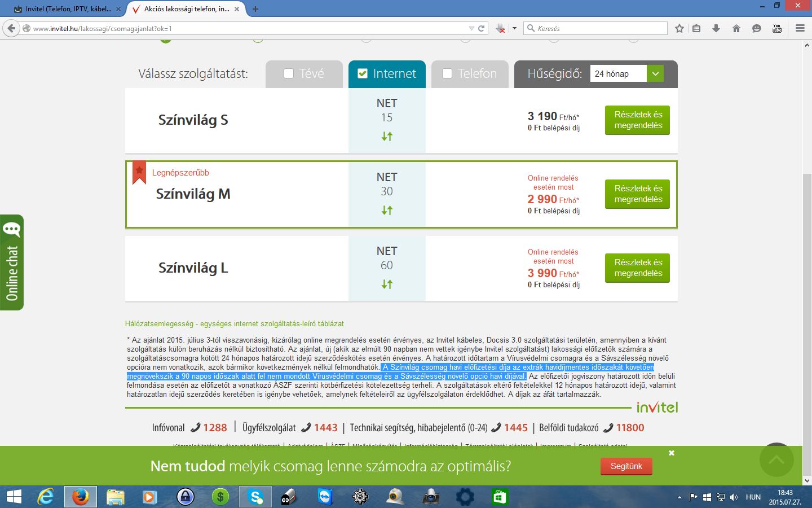Image resolution: width=812 pixels, height=508 pixels.
Task: Select the Tévé service tab
Action: tap(304, 74)
